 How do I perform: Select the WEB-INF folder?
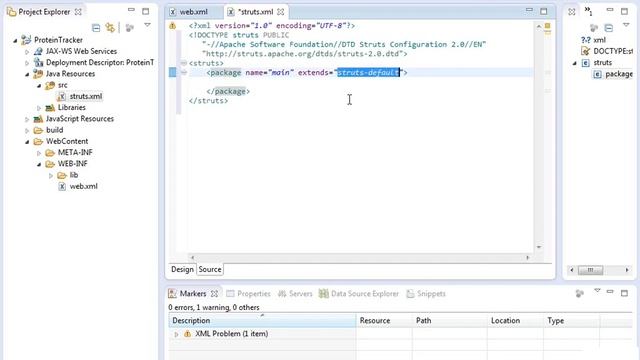coord(73,164)
